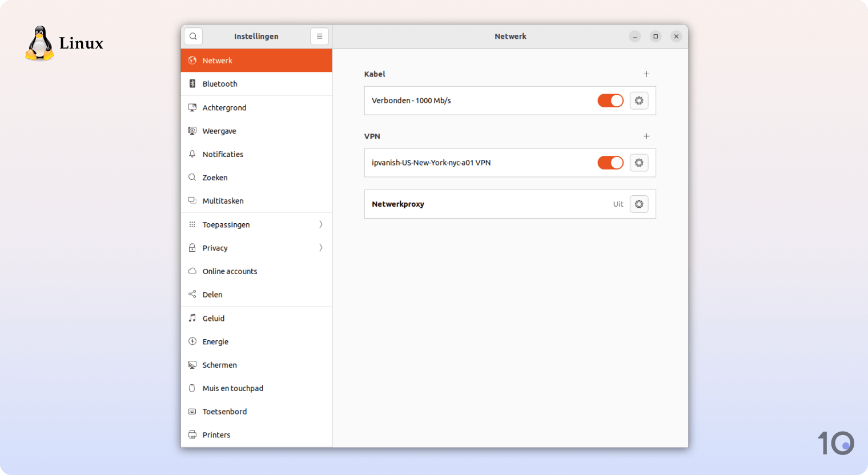Click the Zoeken magnifier icon in sidebar
The width and height of the screenshot is (868, 475).
coord(192,178)
